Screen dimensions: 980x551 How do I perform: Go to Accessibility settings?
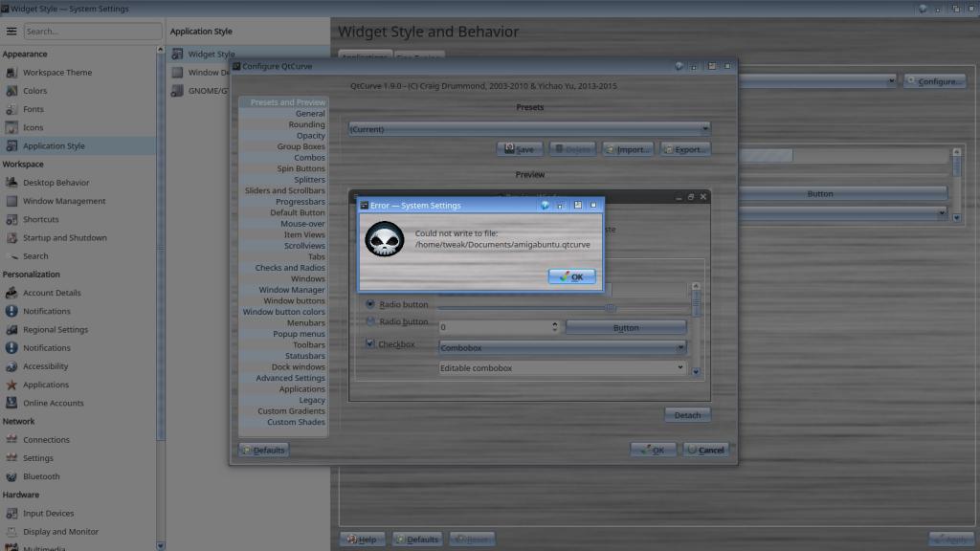pyautogui.click(x=45, y=366)
